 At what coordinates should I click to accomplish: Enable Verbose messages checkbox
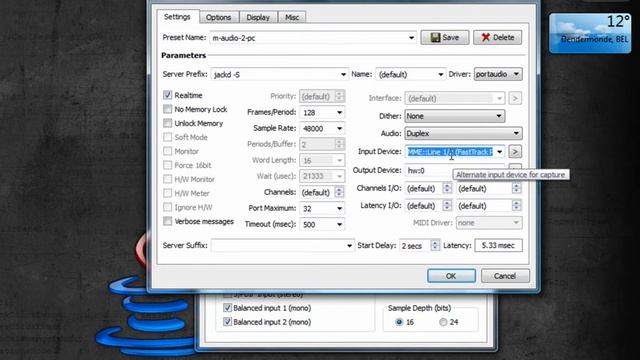[x=167, y=221]
